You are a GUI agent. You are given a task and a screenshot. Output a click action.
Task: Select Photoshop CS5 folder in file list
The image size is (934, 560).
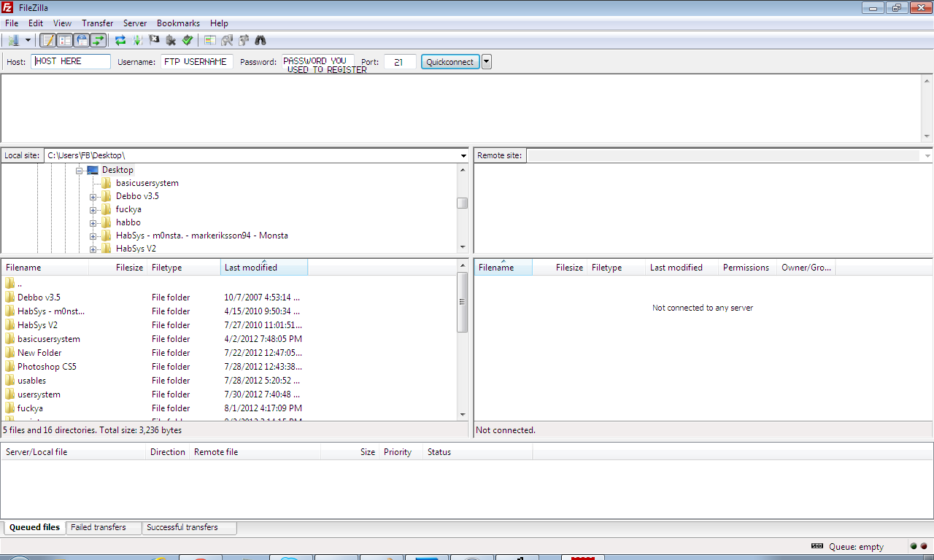point(47,367)
